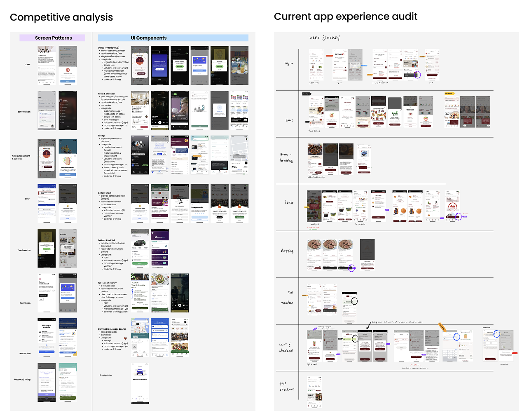This screenshot has width=529, height=420.
Task: Select the purple circle annotation in shopping row
Action: pos(351,268)
